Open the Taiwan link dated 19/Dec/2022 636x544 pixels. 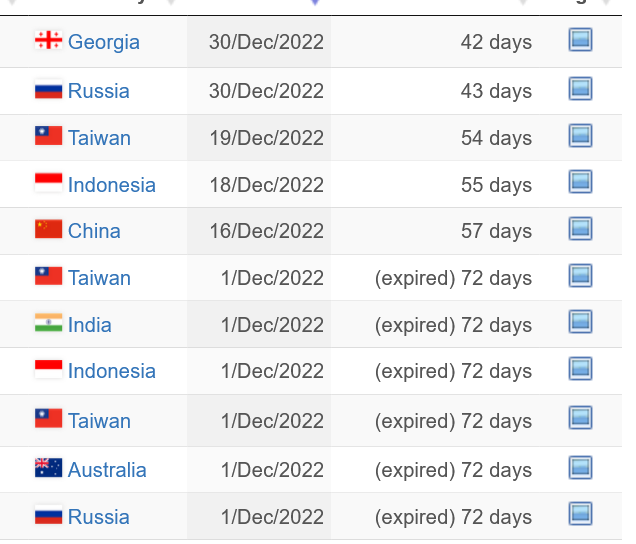point(99,138)
